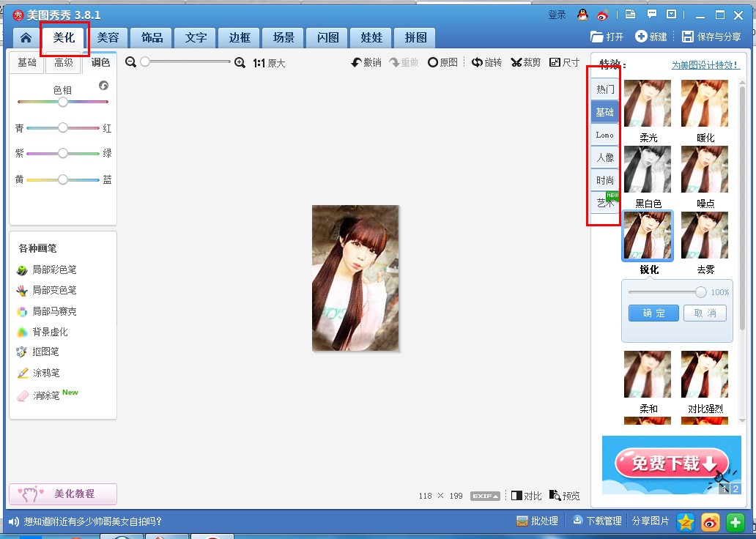
Task: Open the title bar dropdown menu icon
Action: tap(671, 15)
